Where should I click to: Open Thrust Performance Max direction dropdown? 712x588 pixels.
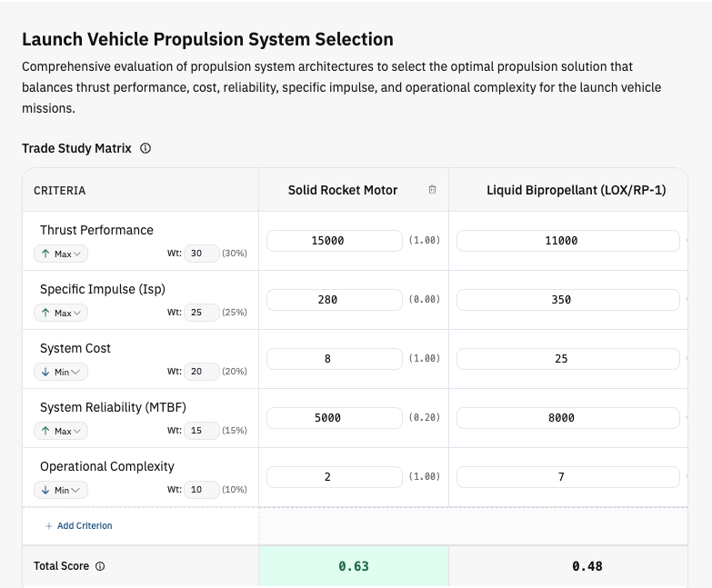pos(61,254)
